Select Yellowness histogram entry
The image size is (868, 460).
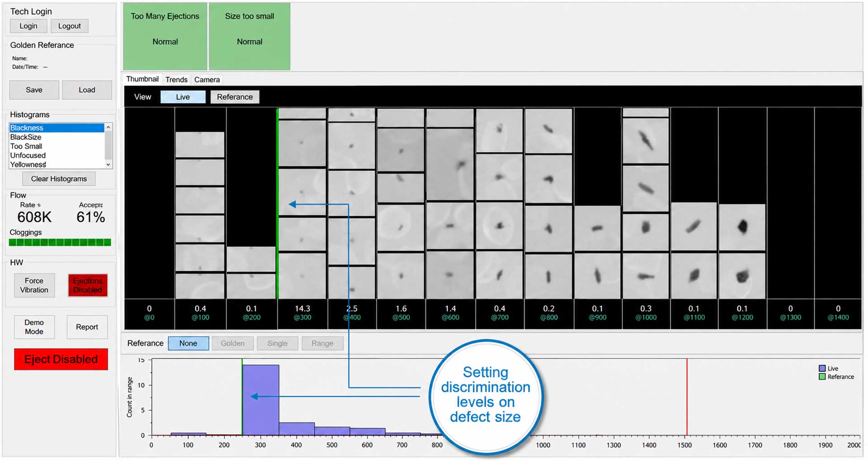pyautogui.click(x=57, y=164)
